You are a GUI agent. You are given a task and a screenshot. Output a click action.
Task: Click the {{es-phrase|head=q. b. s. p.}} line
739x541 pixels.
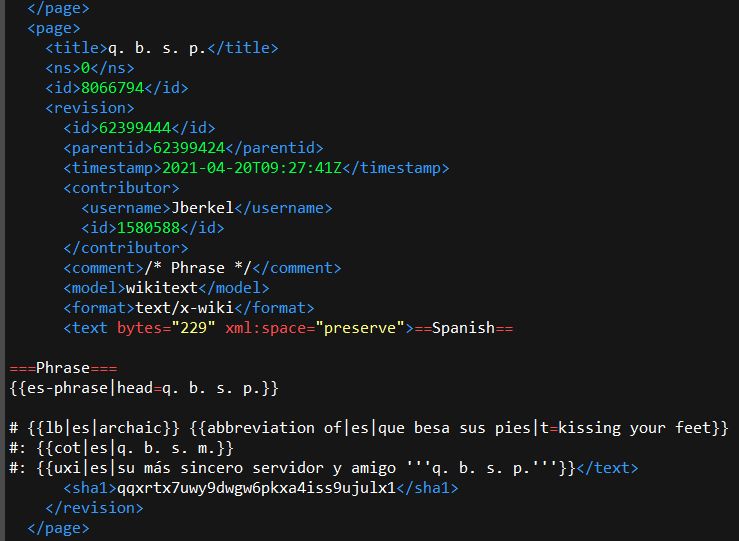(x=144, y=388)
